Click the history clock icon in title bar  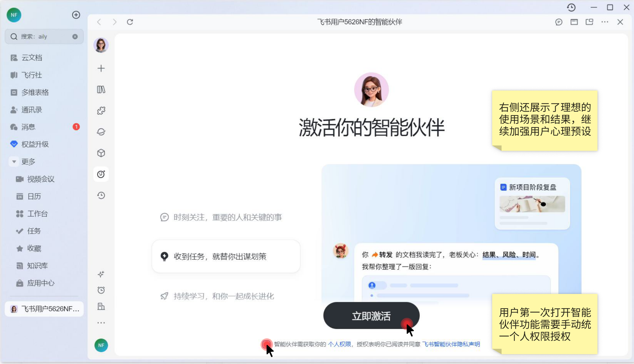571,7
